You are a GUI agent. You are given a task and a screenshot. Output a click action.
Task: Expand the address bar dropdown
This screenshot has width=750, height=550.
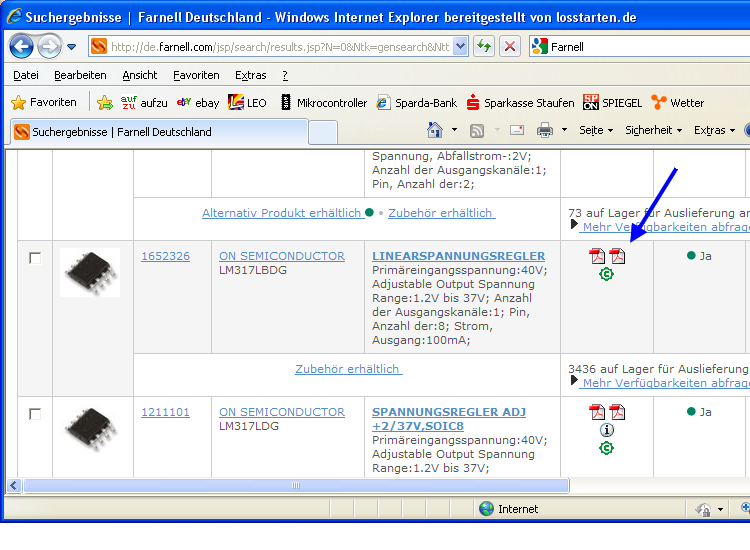click(460, 47)
